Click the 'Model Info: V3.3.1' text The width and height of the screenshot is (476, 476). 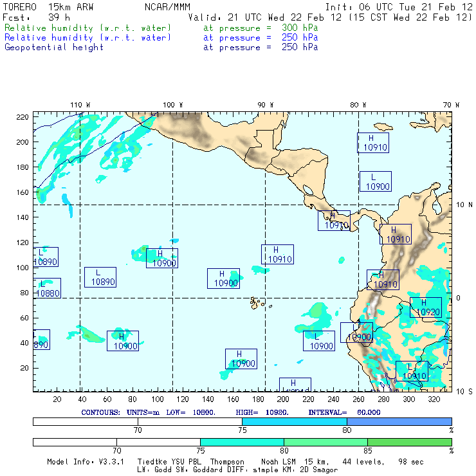86,462
